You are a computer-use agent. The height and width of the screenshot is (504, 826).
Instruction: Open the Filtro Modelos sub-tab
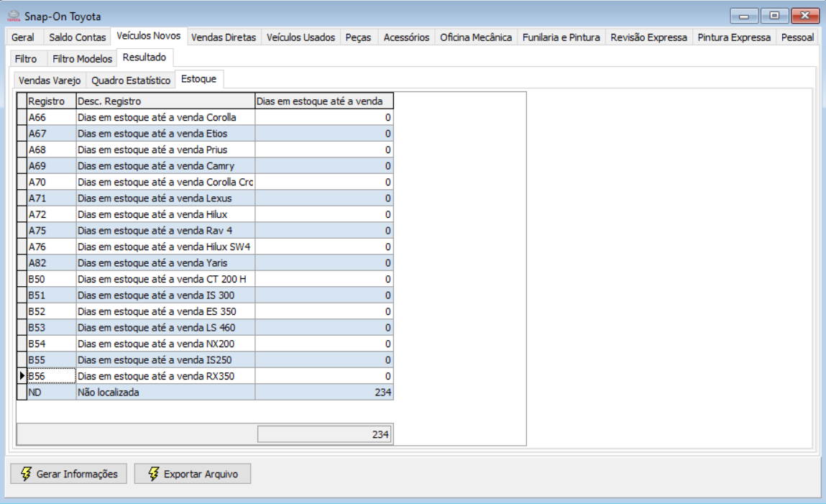tap(82, 58)
